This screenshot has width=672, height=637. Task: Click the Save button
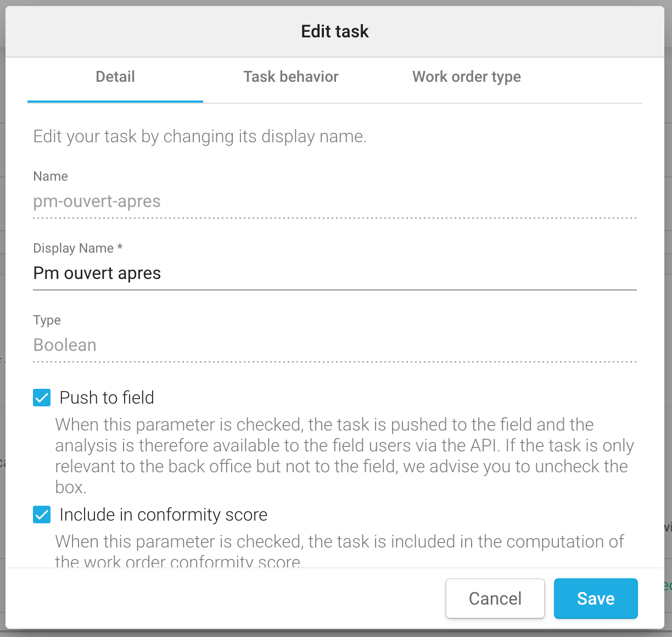pyautogui.click(x=595, y=598)
